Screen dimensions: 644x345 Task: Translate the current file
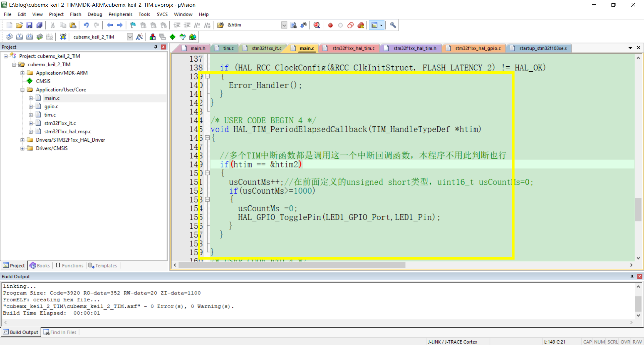point(9,37)
